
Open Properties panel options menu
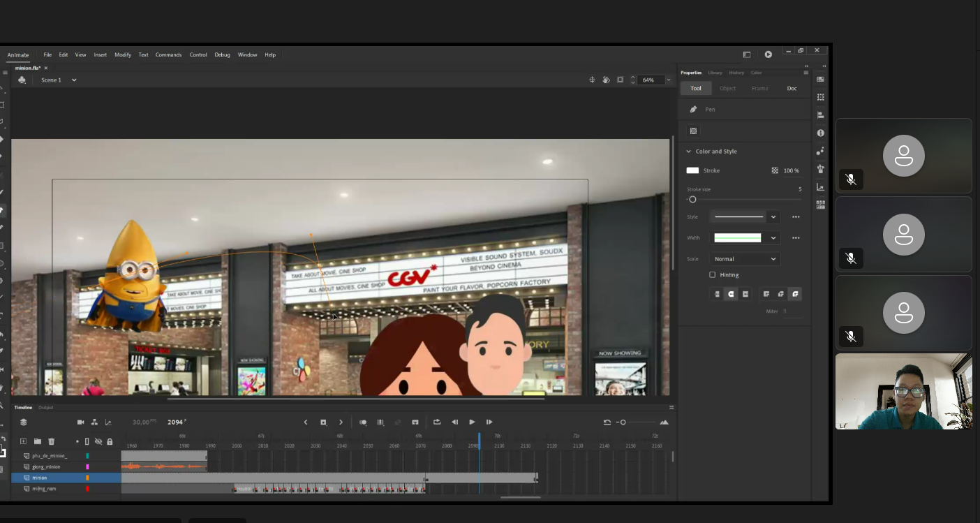coord(805,73)
